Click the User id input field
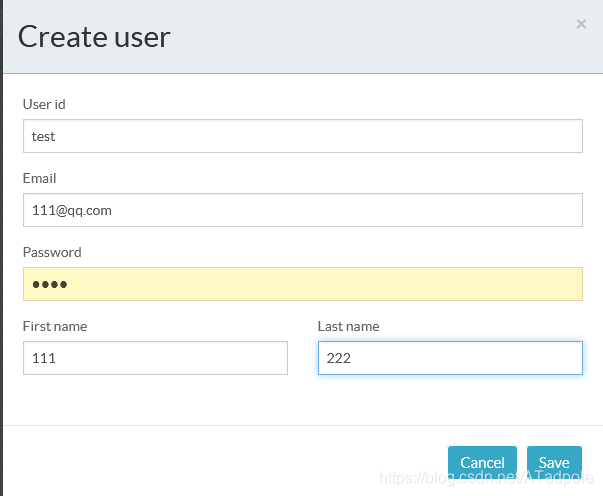The height and width of the screenshot is (496, 603). (x=303, y=136)
